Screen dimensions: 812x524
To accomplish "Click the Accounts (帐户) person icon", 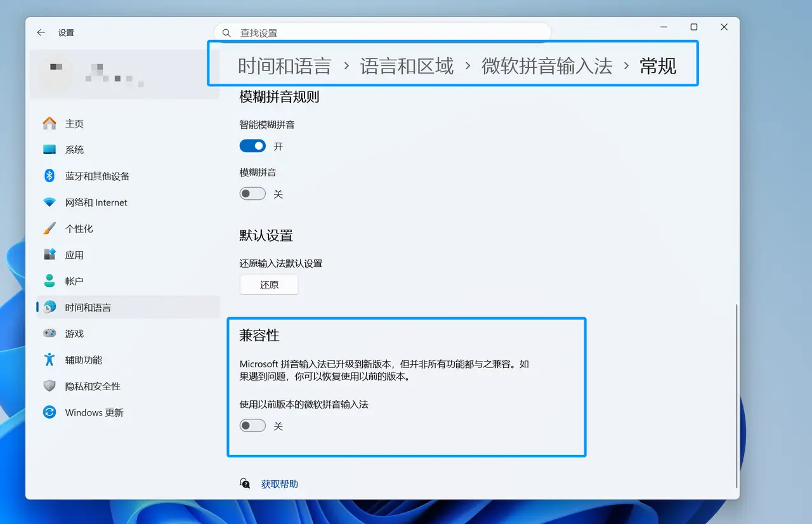I will pos(49,281).
